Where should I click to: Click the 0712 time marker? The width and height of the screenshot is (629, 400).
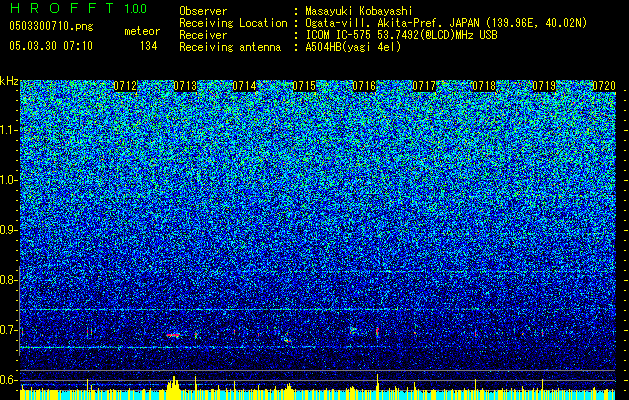coord(125,86)
